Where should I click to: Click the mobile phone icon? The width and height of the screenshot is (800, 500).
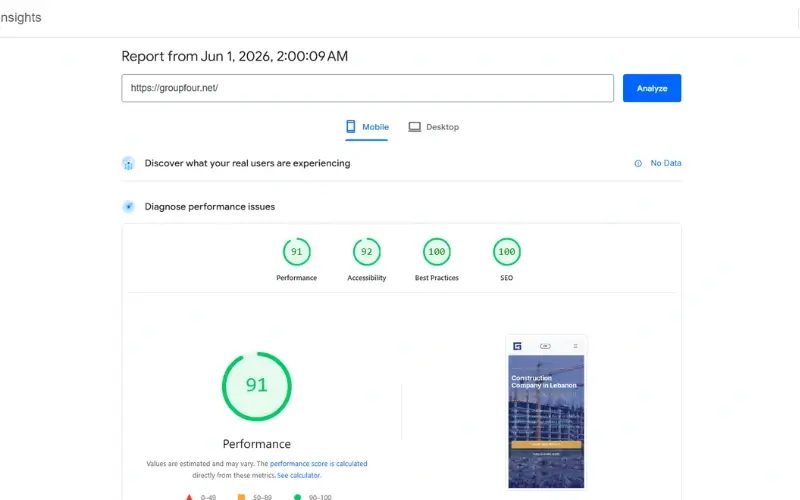pos(351,127)
